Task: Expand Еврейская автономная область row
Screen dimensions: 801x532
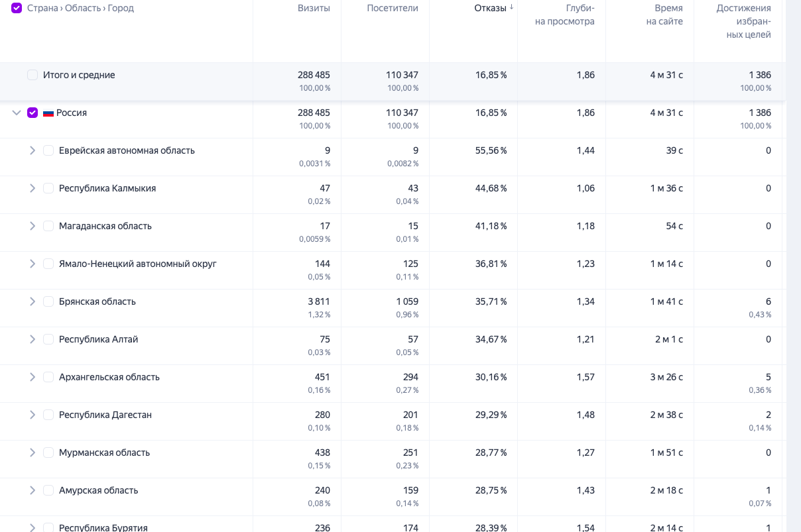Action: [32, 150]
